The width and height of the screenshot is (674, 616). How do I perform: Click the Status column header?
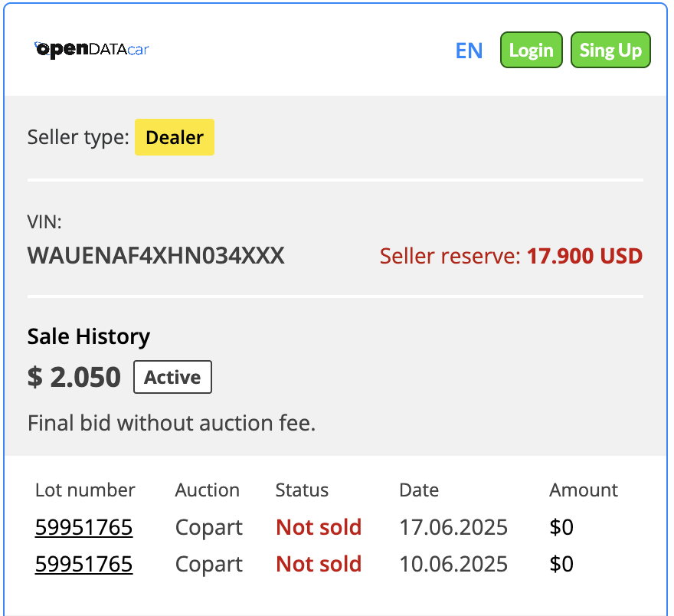(x=302, y=490)
